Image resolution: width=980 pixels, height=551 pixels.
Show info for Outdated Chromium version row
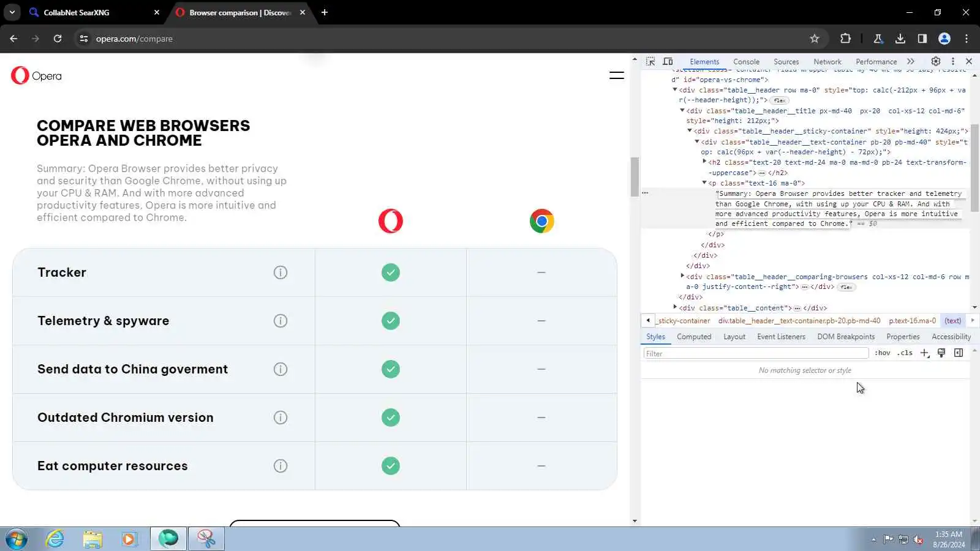coord(281,418)
